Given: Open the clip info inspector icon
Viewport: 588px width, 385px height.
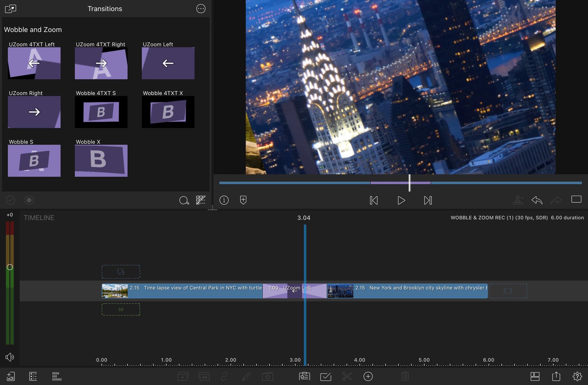Looking at the screenshot, I should coord(224,200).
